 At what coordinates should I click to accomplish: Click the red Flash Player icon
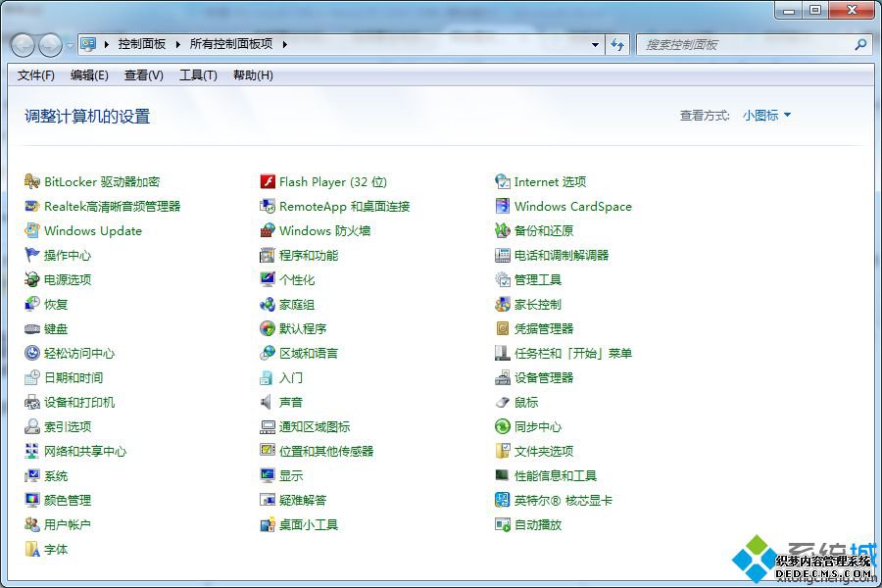268,181
